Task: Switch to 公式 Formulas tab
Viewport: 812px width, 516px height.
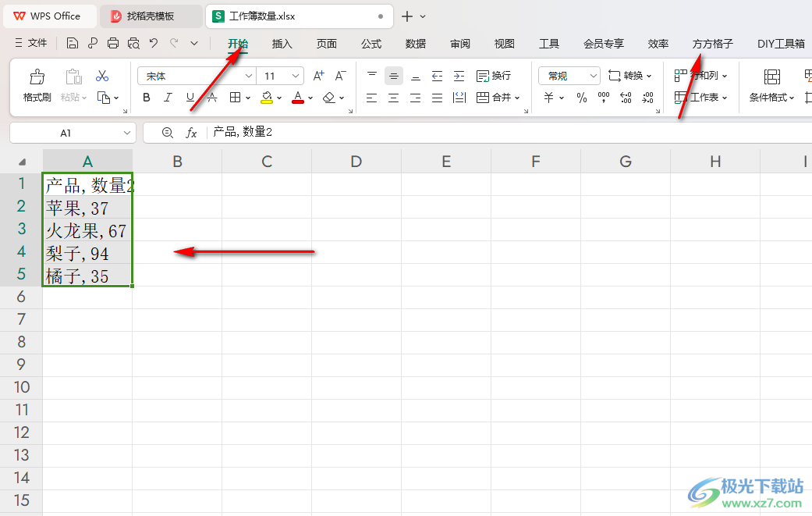Action: point(371,44)
